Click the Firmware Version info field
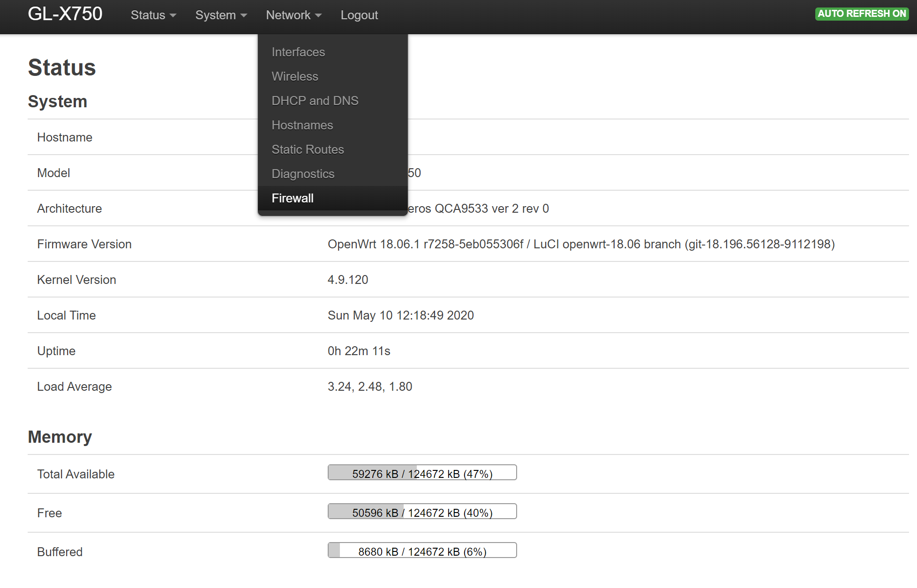The height and width of the screenshot is (588, 917). pos(581,244)
